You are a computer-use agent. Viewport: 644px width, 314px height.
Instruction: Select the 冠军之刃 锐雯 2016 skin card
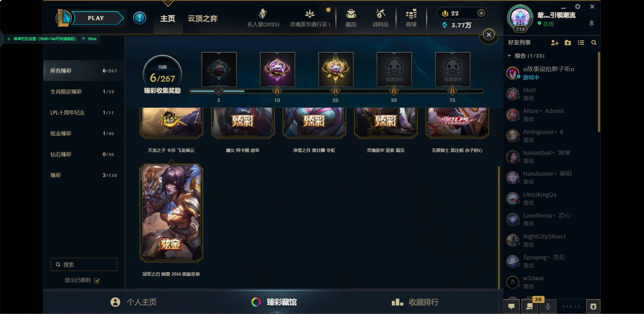click(171, 213)
